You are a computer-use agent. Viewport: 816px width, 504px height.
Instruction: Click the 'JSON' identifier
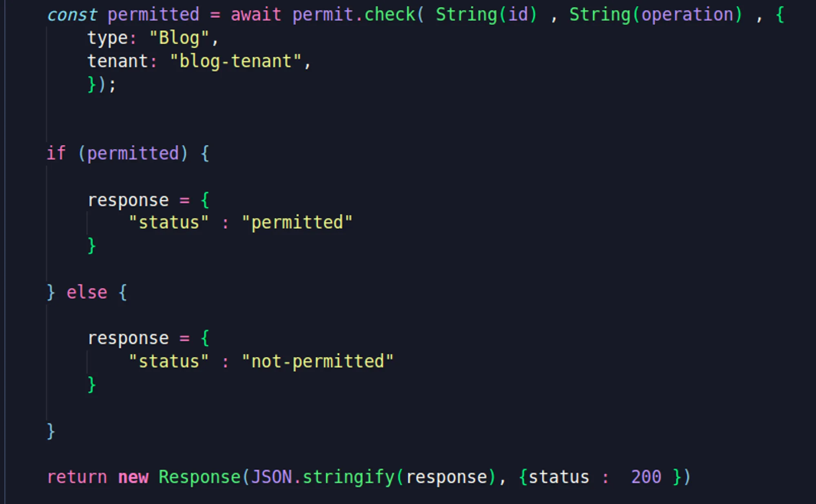click(x=271, y=477)
